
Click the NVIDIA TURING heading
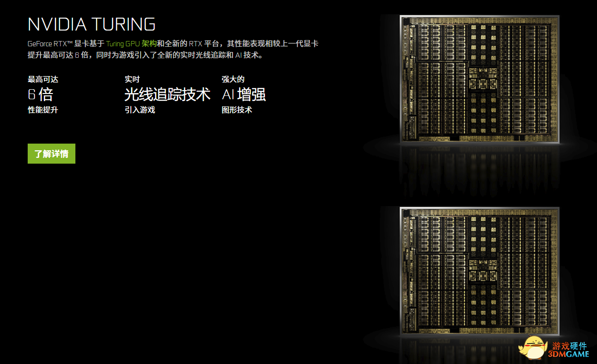(92, 24)
